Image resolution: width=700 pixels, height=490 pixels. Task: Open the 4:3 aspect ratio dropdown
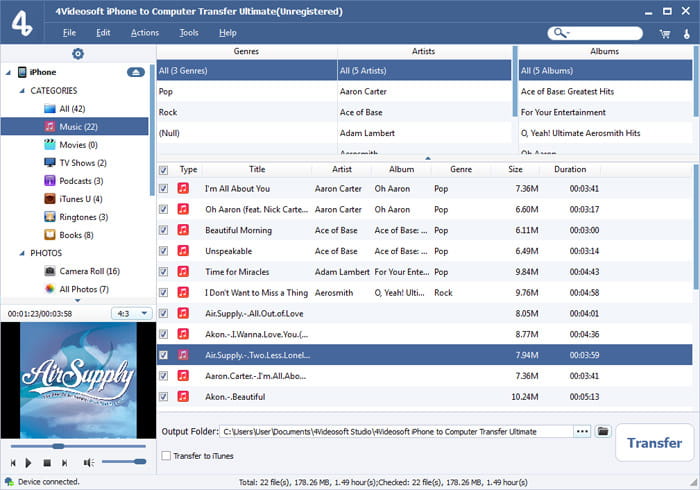click(131, 313)
